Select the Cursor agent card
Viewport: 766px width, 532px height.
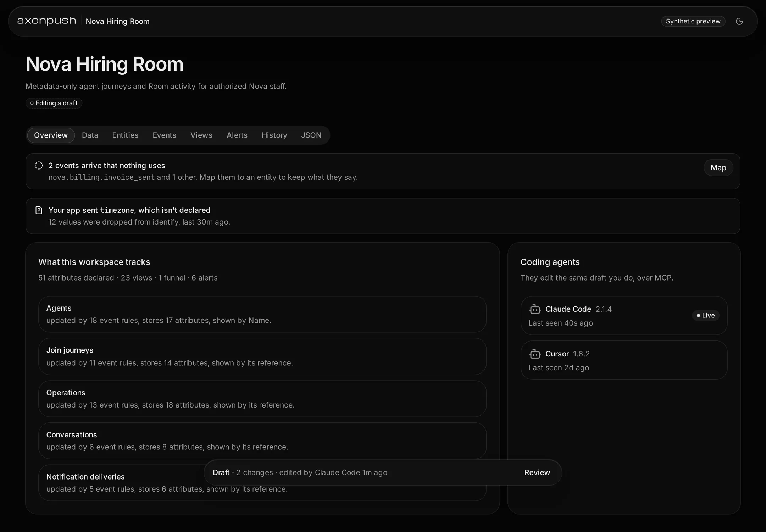pyautogui.click(x=624, y=360)
